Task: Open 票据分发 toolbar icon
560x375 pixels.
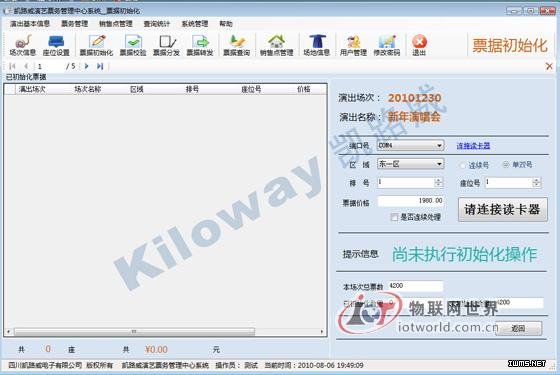Action: click(166, 45)
